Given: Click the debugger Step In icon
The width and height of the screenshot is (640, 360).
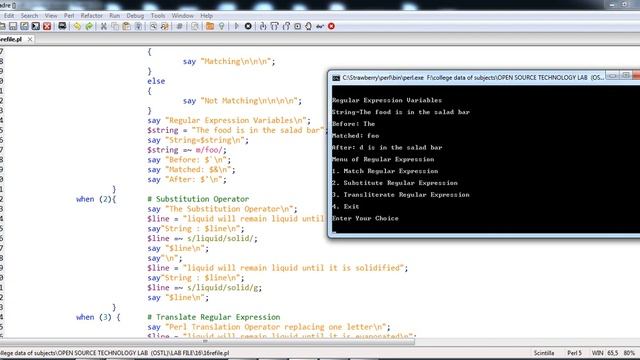Looking at the screenshot, I should [263, 26].
